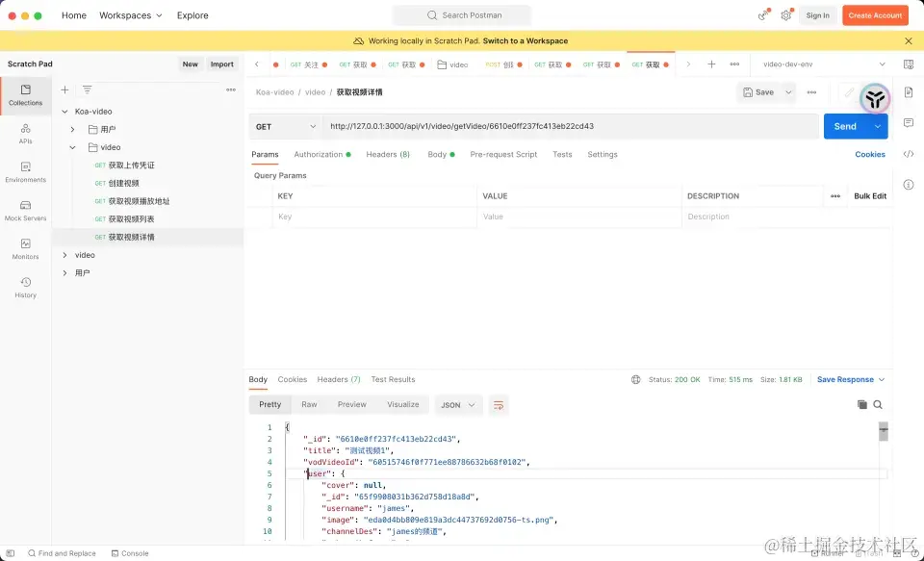
Task: Open the comments icon in right sidebar
Action: (x=908, y=122)
